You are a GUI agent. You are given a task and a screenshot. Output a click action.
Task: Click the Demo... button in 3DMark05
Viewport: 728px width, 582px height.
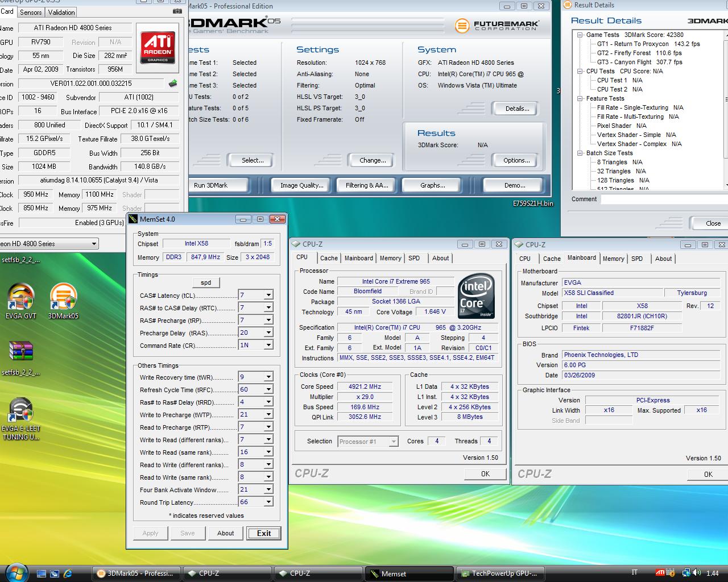[x=514, y=185]
